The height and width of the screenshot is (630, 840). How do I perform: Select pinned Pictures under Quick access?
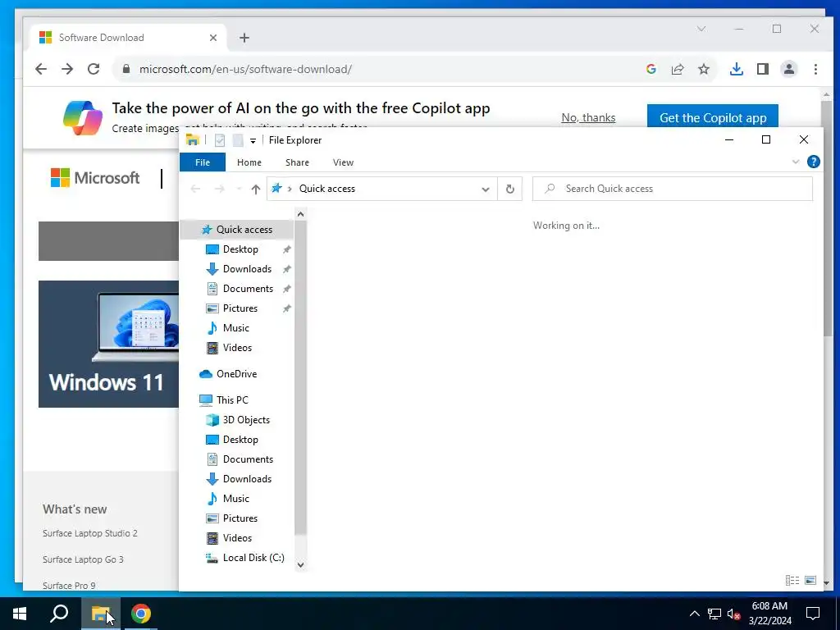click(x=240, y=308)
